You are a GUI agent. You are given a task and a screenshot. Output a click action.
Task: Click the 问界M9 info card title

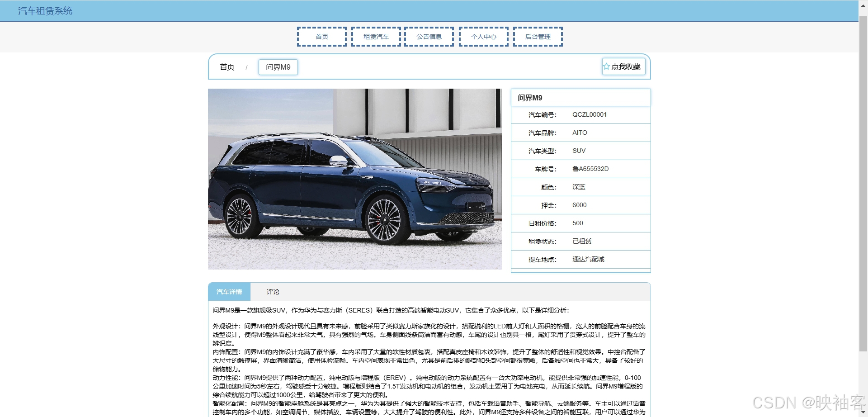click(x=530, y=98)
